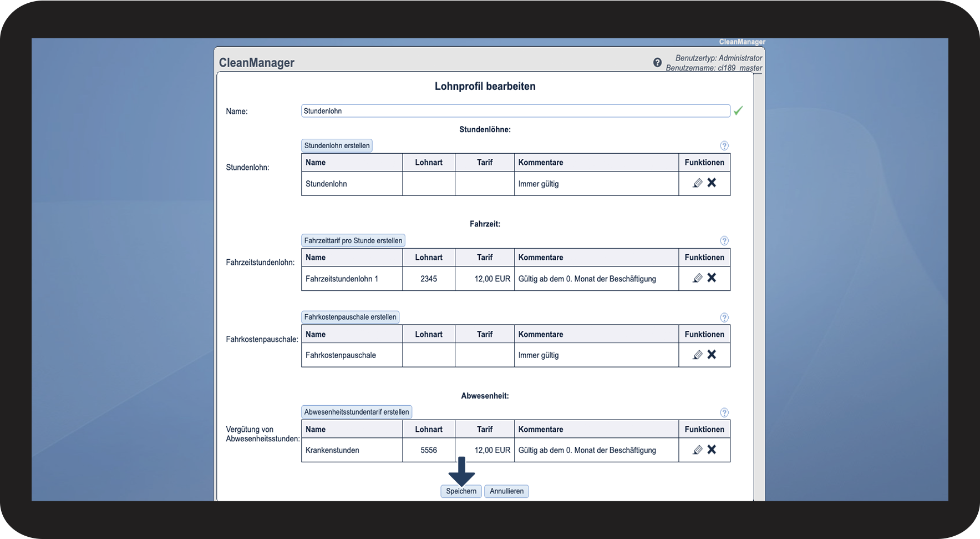The height and width of the screenshot is (539, 980).
Task: Open help for the Fahrzeitstundenlohn table
Action: pos(724,240)
